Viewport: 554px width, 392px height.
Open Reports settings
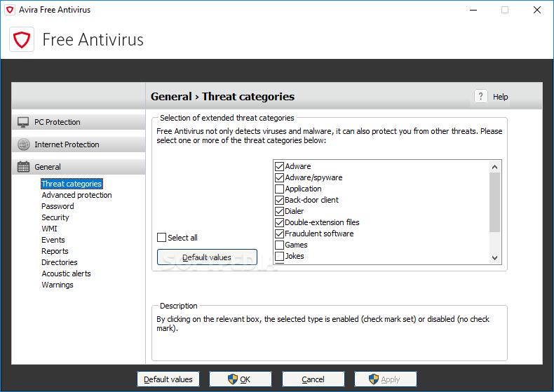pos(55,251)
